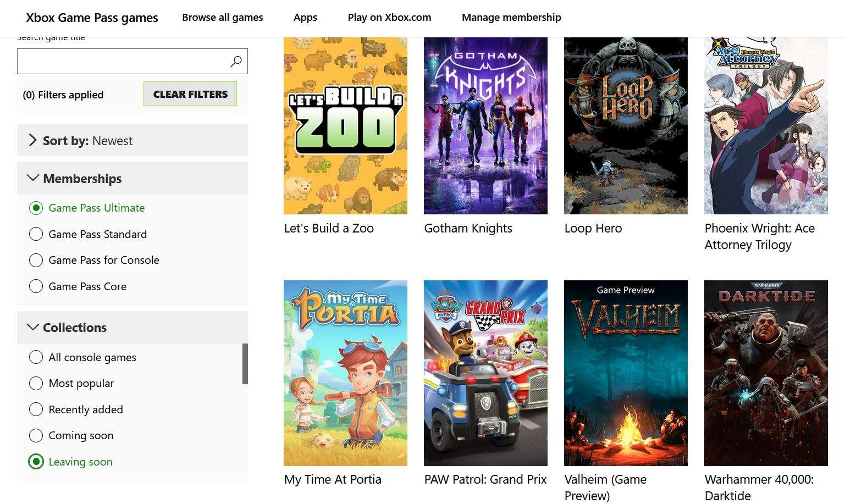Go to Play on Xbox.com

pyautogui.click(x=389, y=17)
